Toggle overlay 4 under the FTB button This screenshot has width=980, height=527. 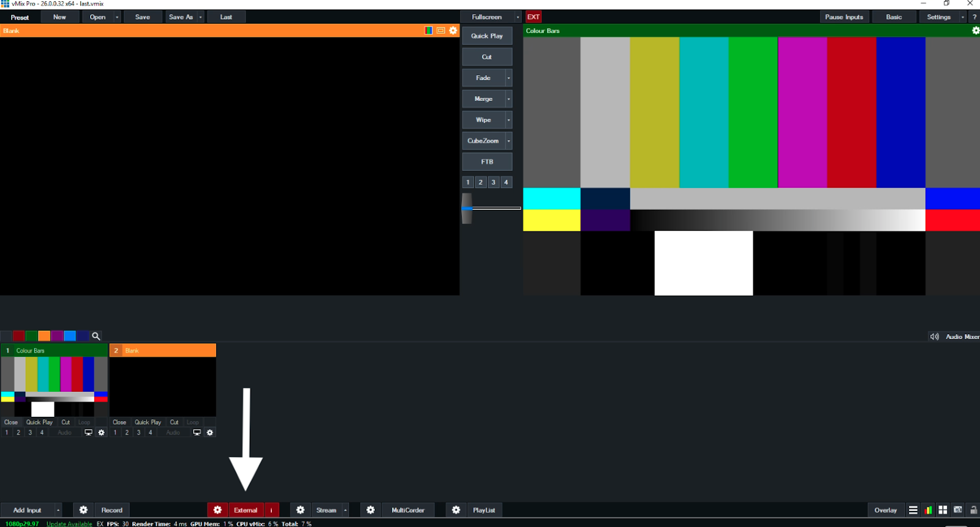506,182
